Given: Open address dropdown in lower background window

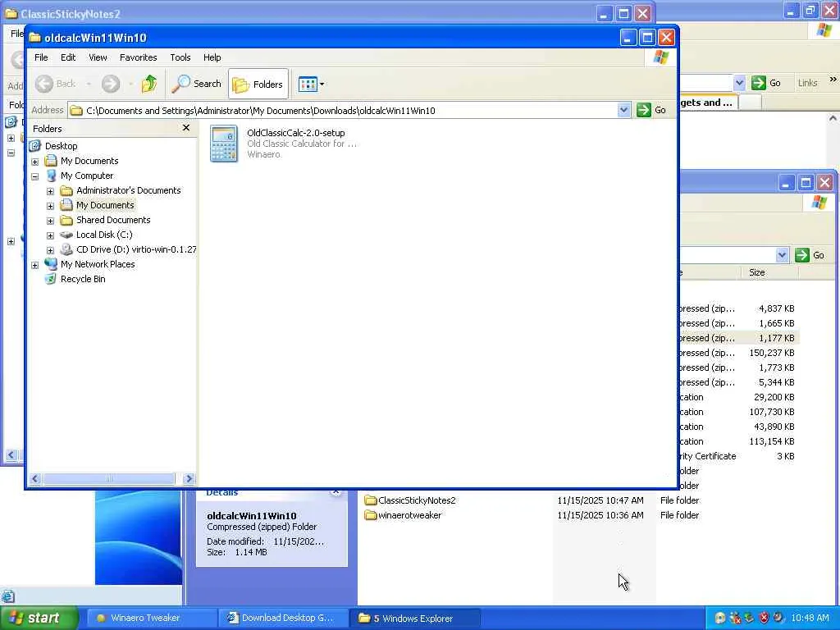Looking at the screenshot, I should 782,255.
